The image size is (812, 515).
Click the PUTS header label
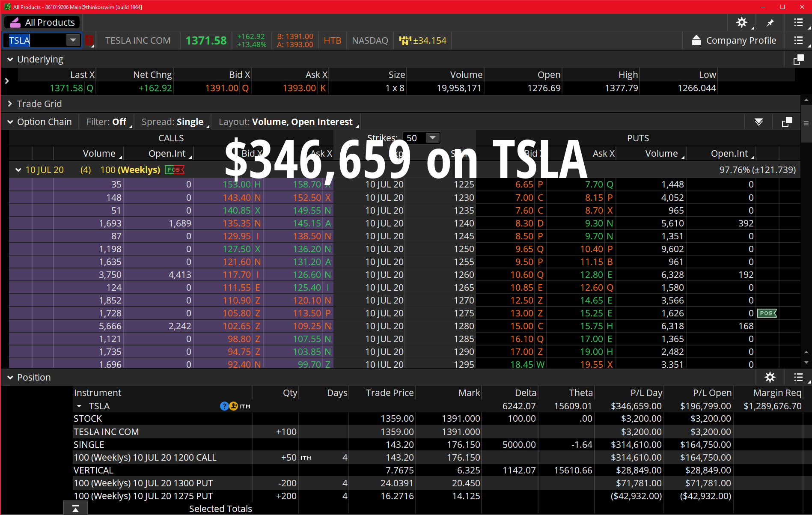[x=638, y=138]
